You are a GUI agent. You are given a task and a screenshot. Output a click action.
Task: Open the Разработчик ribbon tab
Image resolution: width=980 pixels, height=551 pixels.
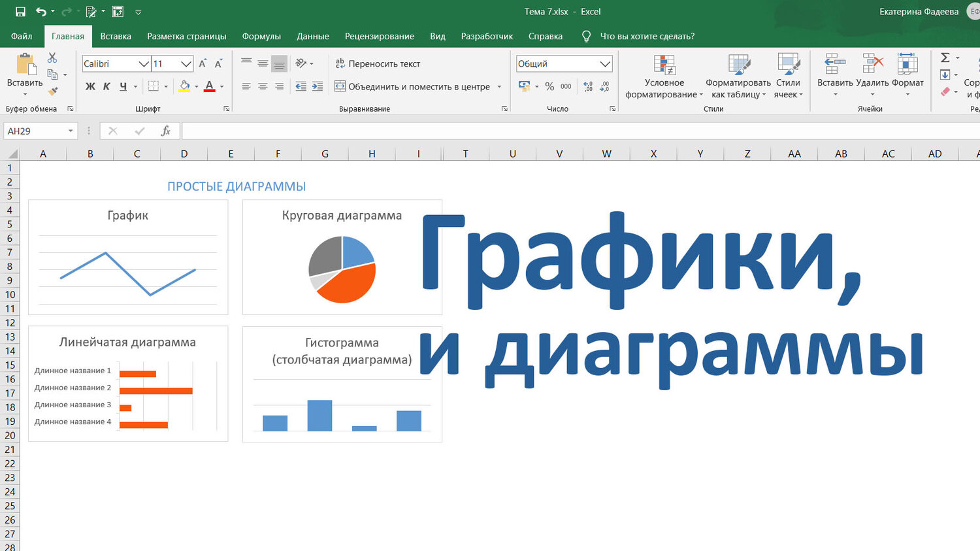(486, 36)
